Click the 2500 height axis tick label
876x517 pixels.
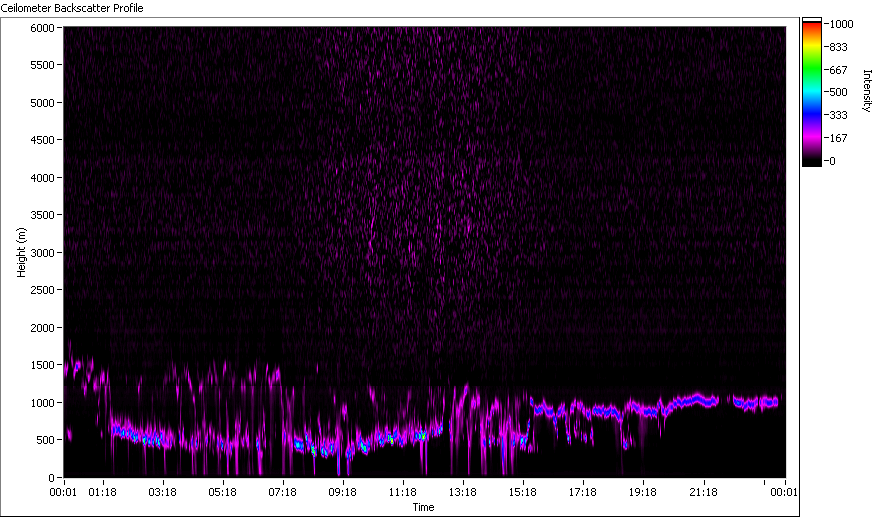click(x=42, y=290)
